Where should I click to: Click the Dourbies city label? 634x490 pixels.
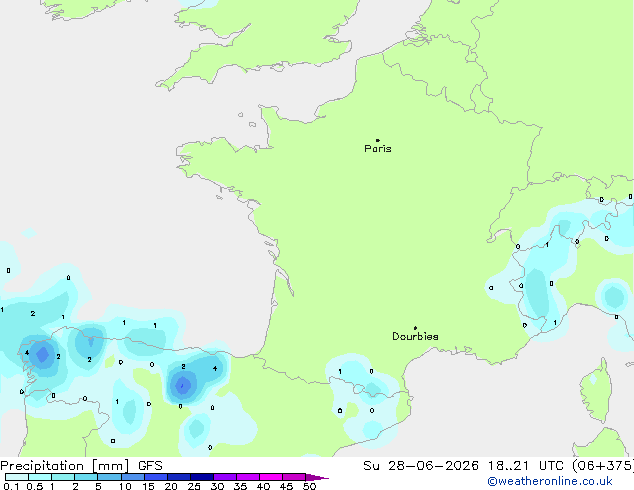(415, 336)
